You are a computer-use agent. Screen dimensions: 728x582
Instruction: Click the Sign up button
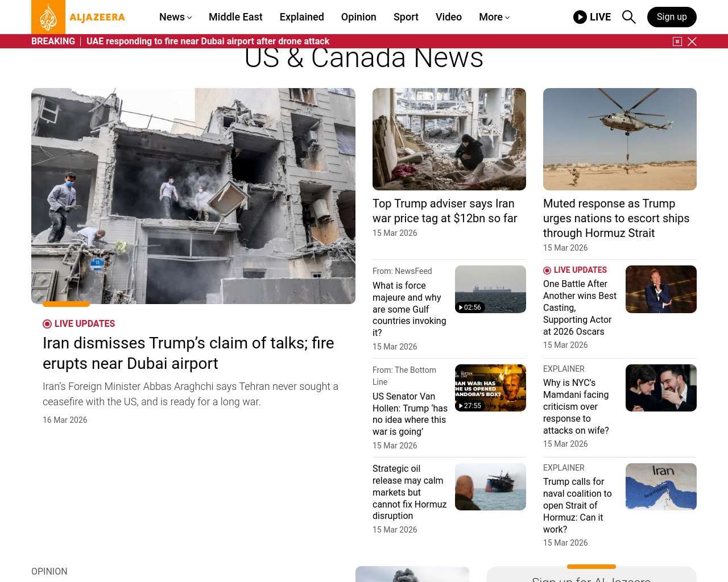pyautogui.click(x=672, y=17)
